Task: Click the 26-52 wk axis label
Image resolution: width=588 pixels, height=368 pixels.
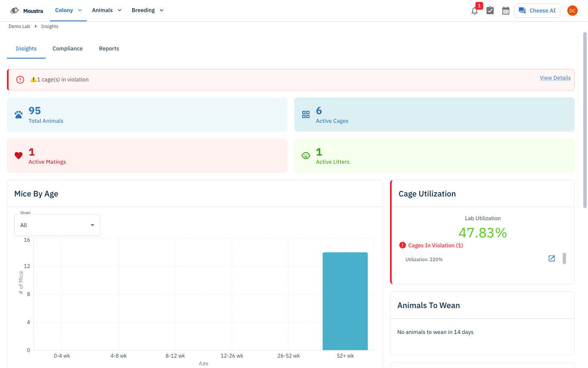Action: click(288, 356)
